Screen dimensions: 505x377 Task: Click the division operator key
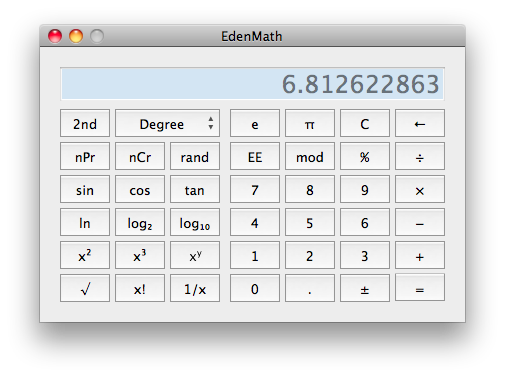(x=420, y=156)
